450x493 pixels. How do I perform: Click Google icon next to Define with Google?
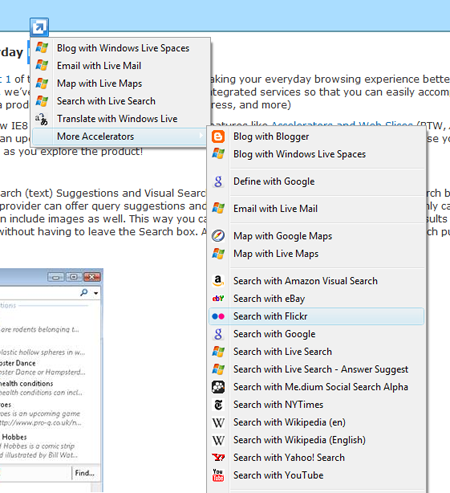coord(218,181)
